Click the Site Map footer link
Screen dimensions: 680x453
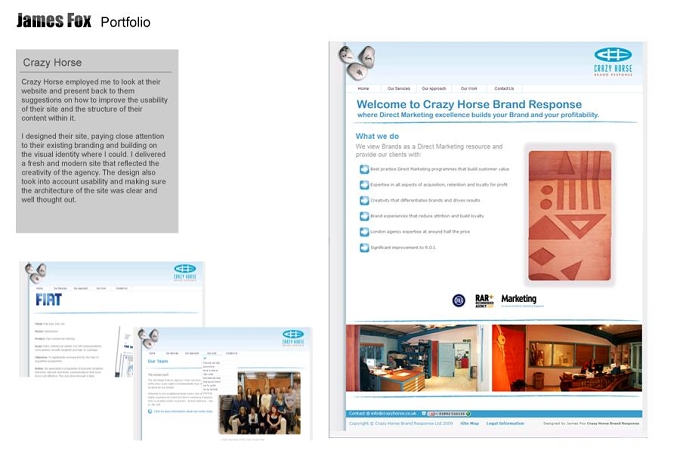[469, 423]
